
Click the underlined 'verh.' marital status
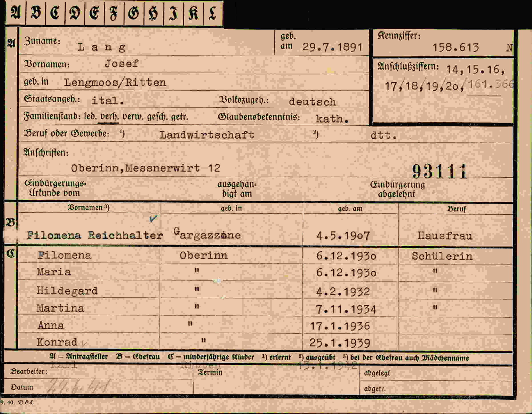[110, 117]
